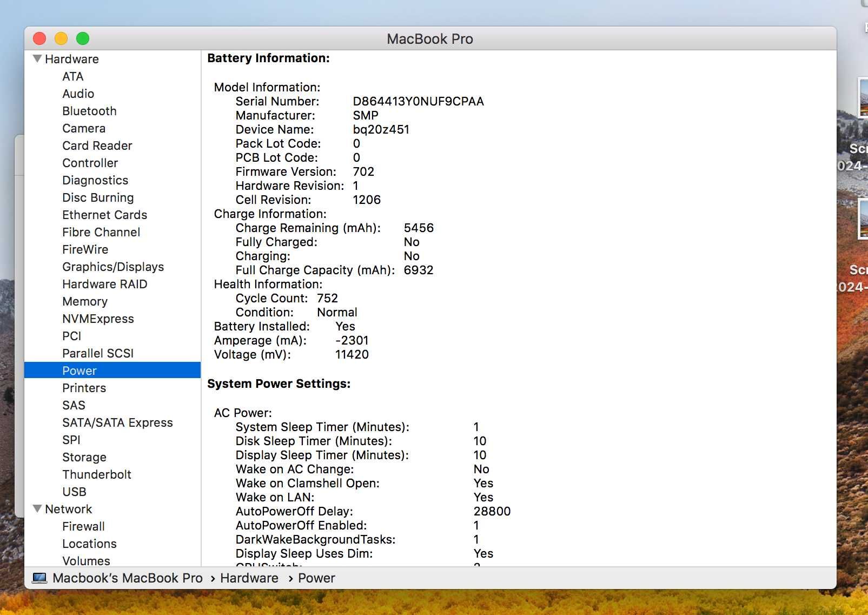Click the MacBook Pro window title bar
Screen dimensions: 868x615
click(430, 38)
